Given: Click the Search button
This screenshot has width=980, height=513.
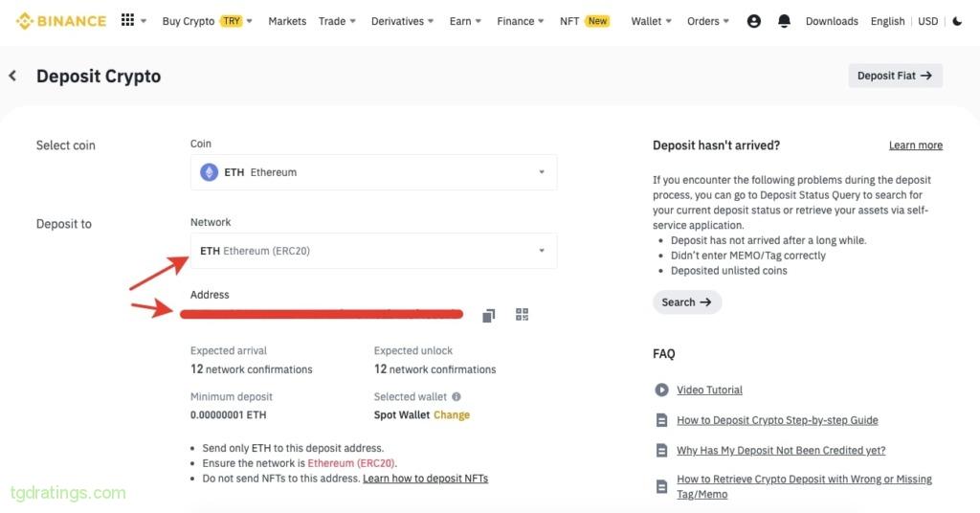Looking at the screenshot, I should point(687,302).
